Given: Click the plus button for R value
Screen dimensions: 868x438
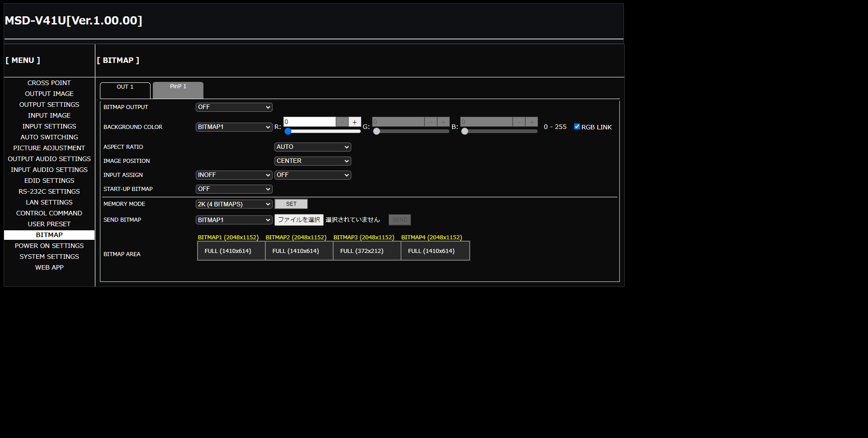Looking at the screenshot, I should tap(354, 122).
